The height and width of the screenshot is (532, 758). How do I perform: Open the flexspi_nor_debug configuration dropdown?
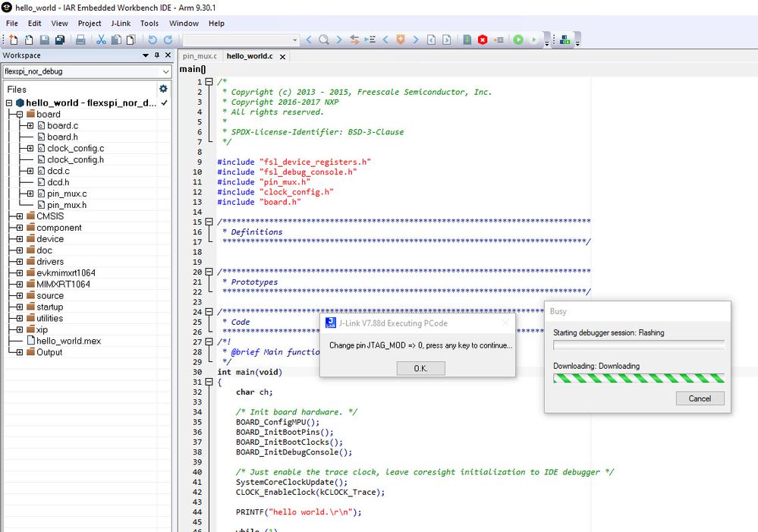(165, 71)
